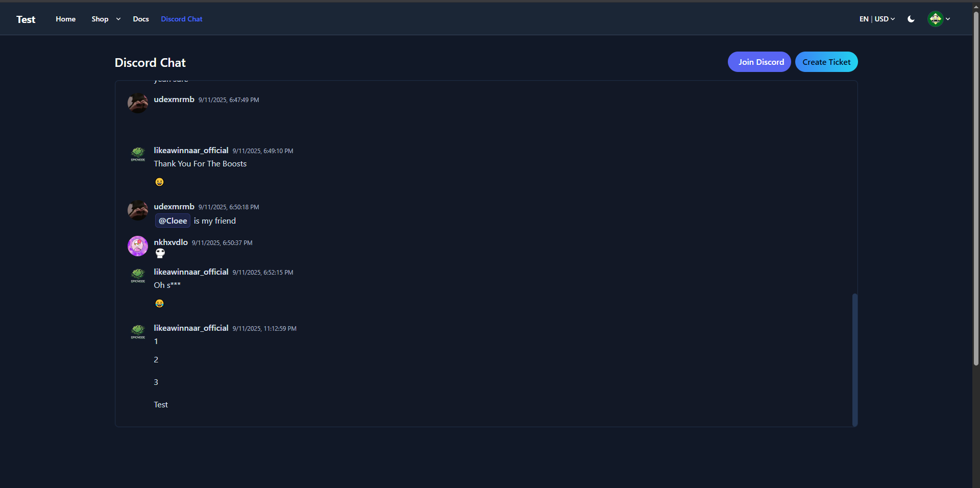Click the @Cloee mention tag
980x488 pixels.
(173, 221)
